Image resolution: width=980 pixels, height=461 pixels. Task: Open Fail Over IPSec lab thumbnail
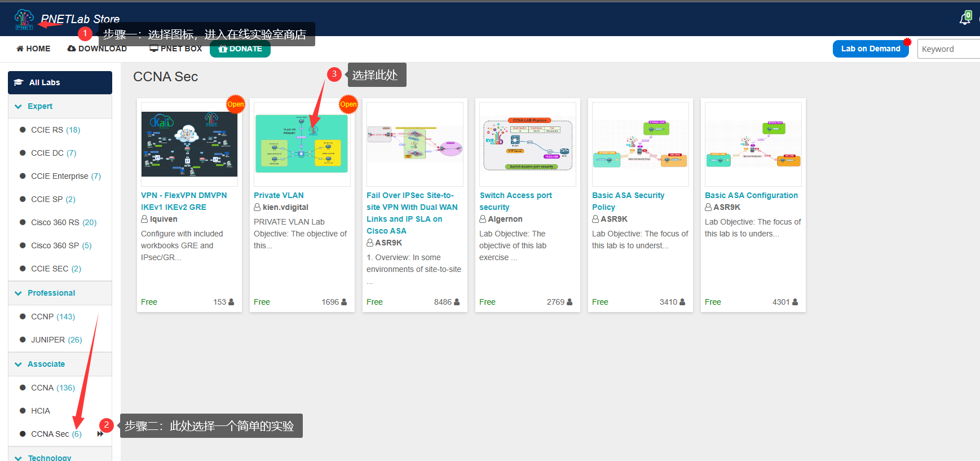coord(415,144)
